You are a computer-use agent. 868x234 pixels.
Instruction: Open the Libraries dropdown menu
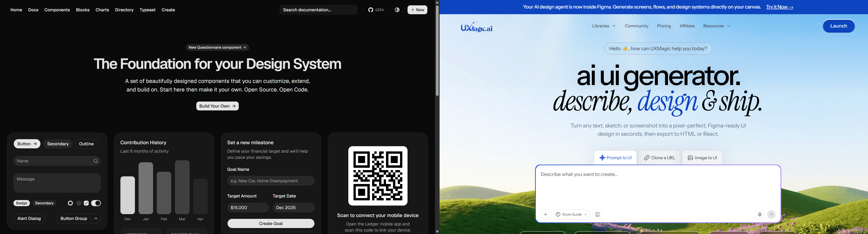[603, 26]
